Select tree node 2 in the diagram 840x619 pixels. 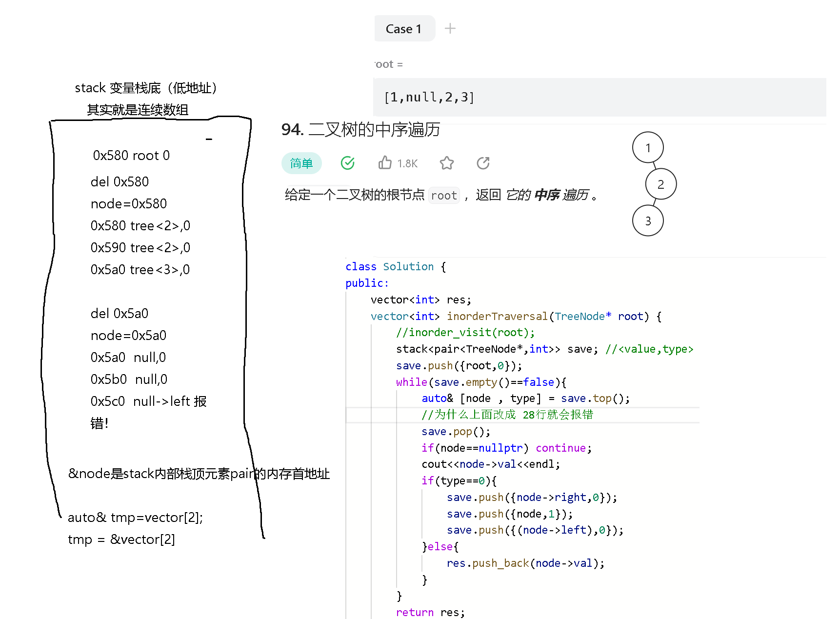click(661, 184)
